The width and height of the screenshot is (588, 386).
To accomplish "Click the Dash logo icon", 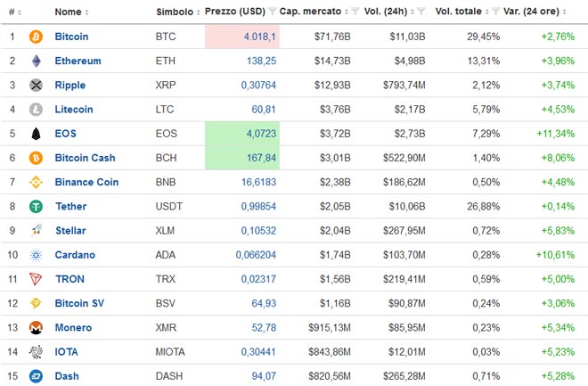I will point(37,375).
